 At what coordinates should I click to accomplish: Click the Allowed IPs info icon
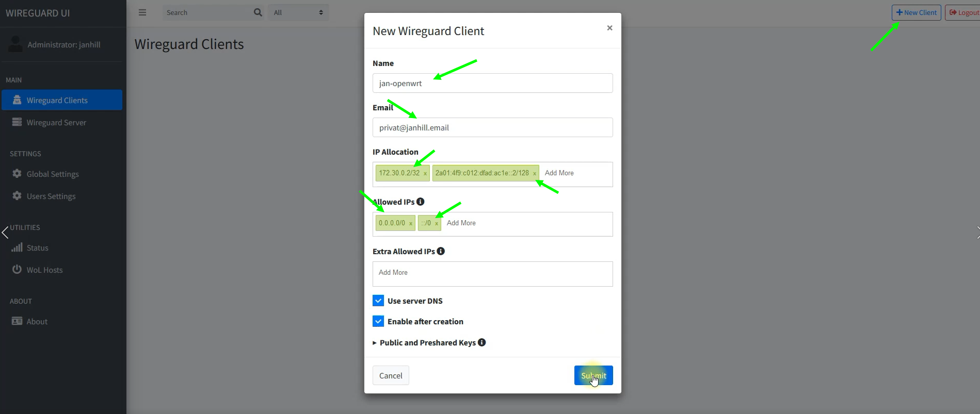(x=421, y=202)
